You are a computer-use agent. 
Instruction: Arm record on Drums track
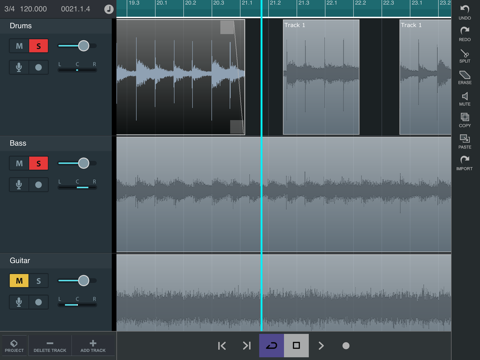(39, 67)
